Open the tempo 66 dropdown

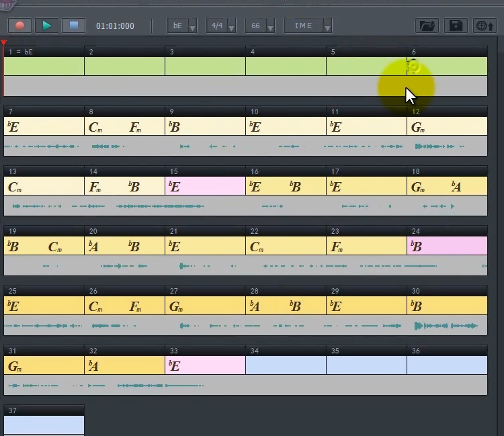click(259, 26)
